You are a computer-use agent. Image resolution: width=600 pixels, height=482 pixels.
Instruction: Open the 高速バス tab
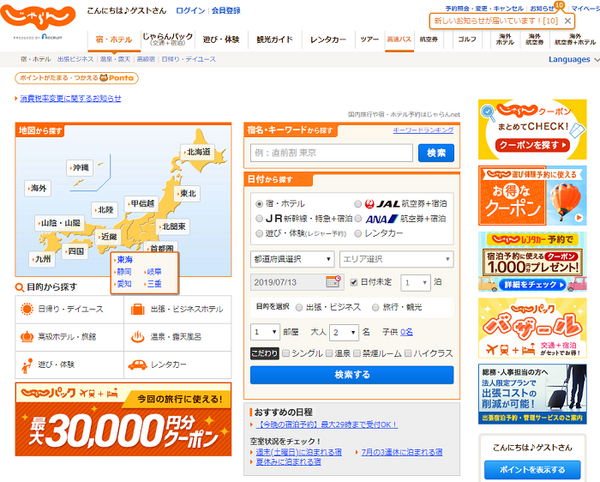pyautogui.click(x=399, y=39)
